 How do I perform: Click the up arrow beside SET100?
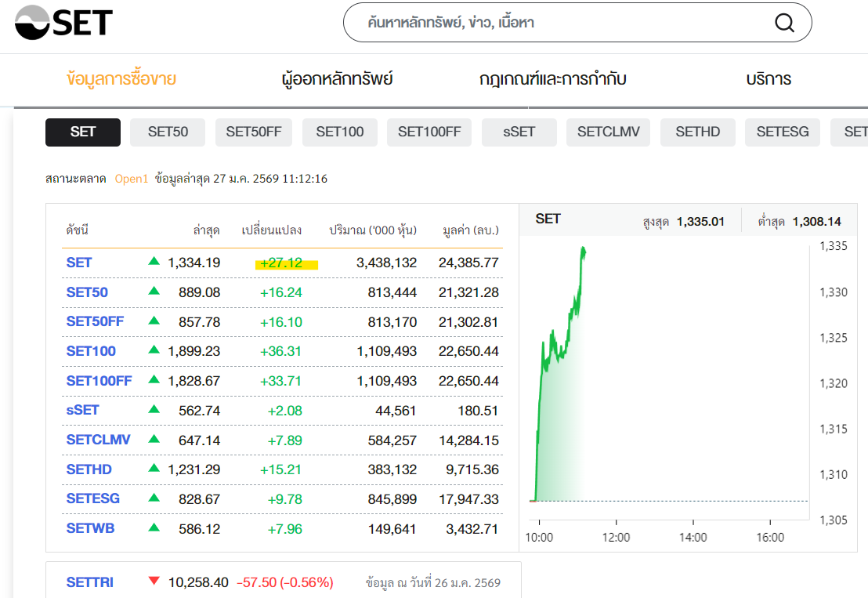(x=154, y=350)
